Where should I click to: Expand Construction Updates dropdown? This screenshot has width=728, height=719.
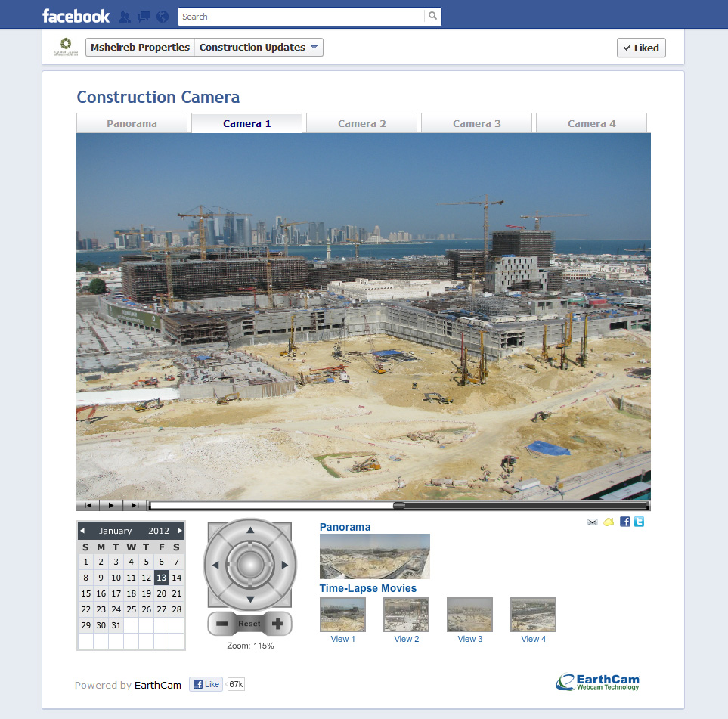click(259, 48)
